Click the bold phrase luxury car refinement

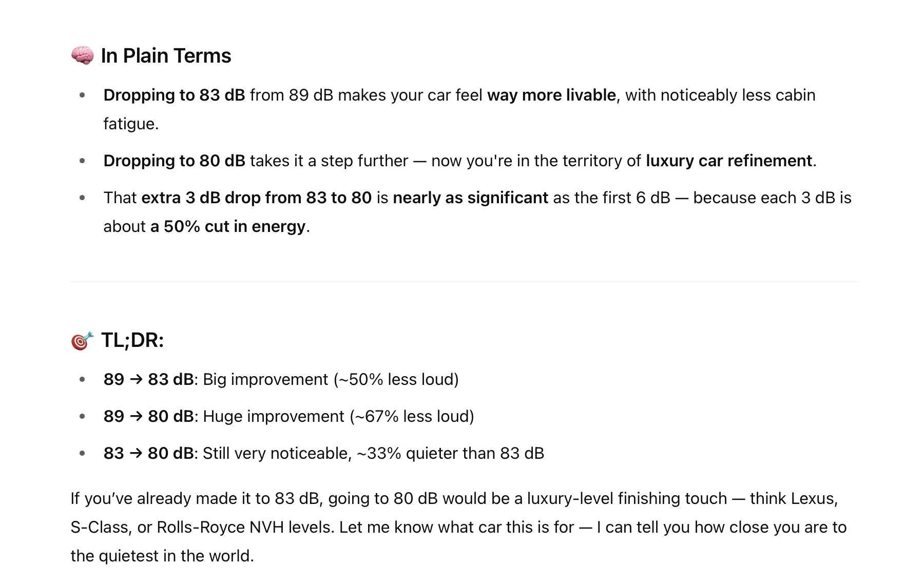pos(729,161)
